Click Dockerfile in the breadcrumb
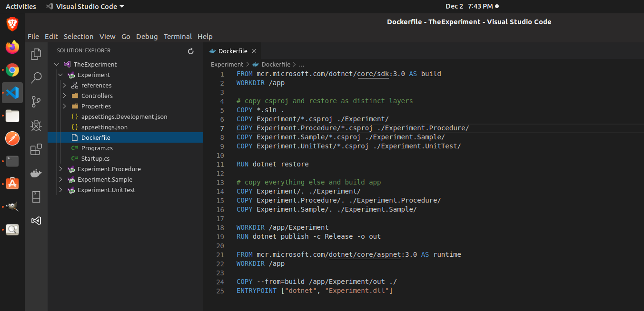 pos(276,64)
